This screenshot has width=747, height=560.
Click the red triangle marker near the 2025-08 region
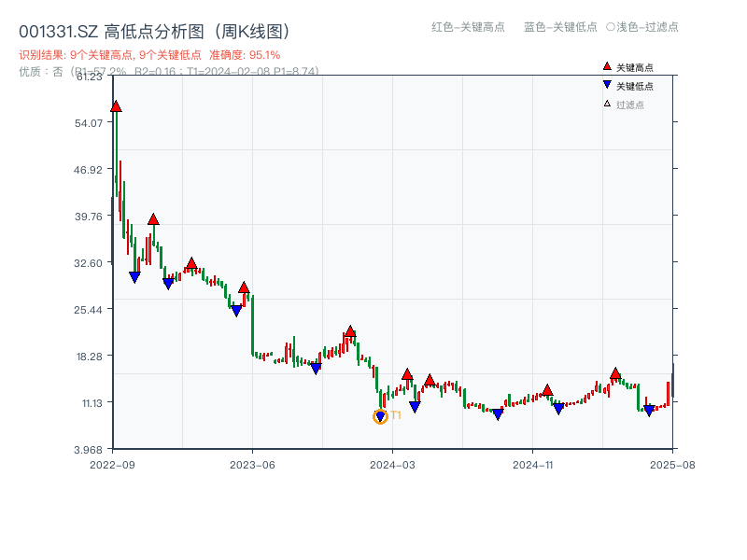coord(614,373)
